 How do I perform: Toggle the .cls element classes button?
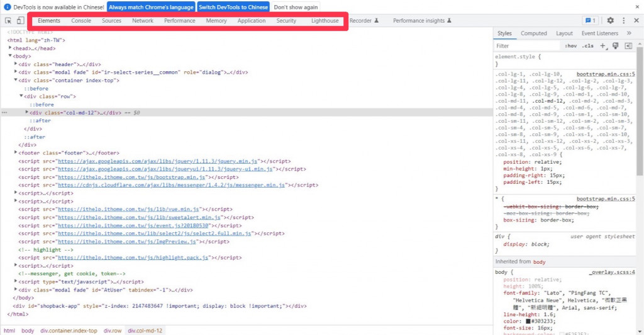pos(588,46)
